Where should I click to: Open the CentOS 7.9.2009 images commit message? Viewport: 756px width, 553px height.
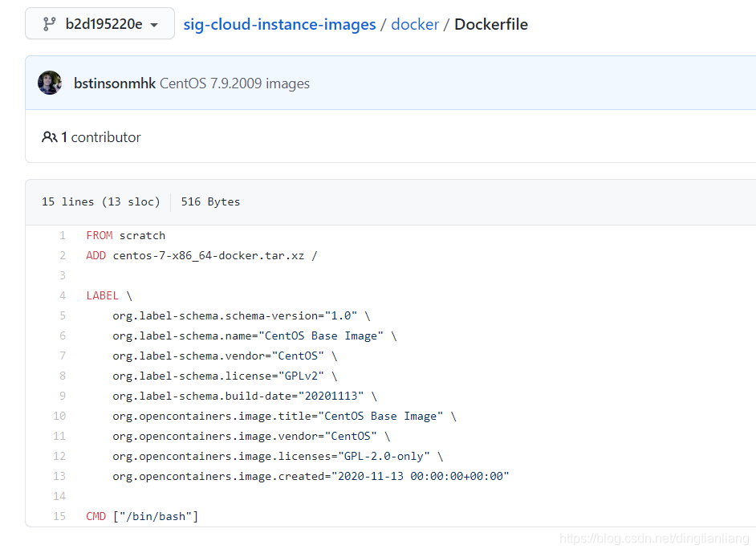234,83
